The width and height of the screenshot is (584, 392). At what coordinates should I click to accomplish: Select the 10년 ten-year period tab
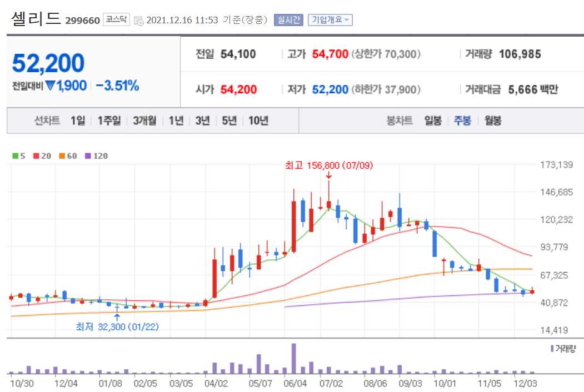pyautogui.click(x=258, y=120)
